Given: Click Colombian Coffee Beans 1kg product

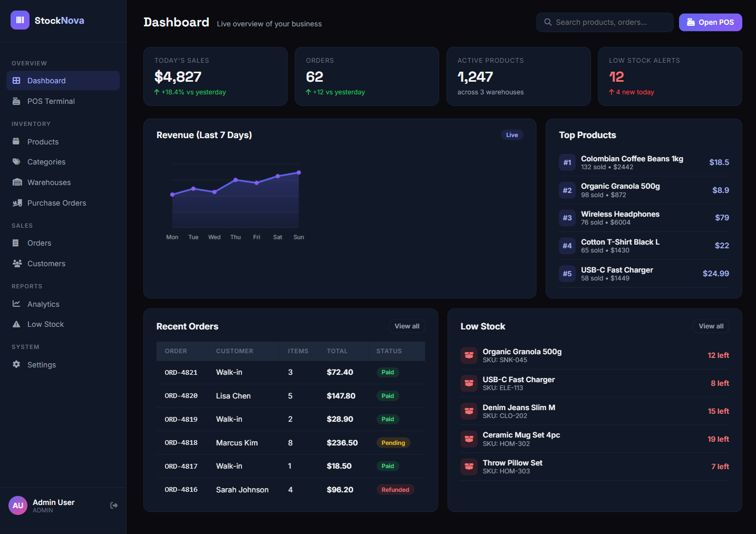Looking at the screenshot, I should (x=632, y=159).
